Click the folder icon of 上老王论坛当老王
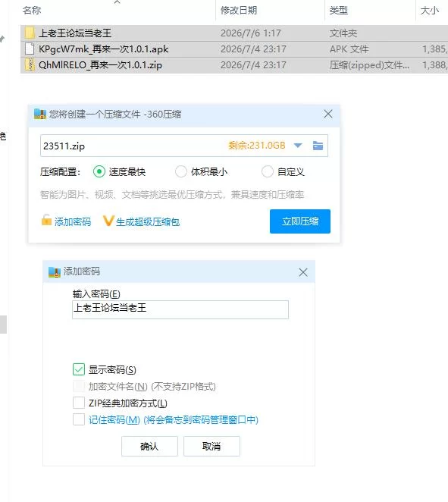The image size is (448, 502). (30, 33)
